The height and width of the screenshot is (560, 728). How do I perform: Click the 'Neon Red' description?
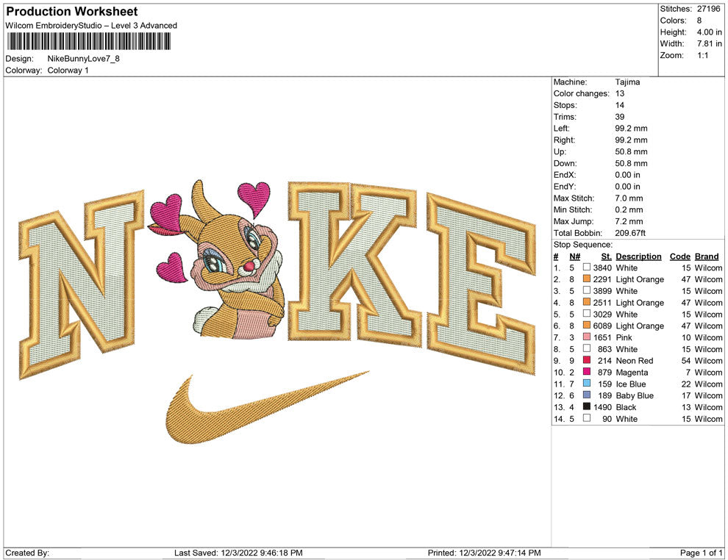tap(634, 361)
